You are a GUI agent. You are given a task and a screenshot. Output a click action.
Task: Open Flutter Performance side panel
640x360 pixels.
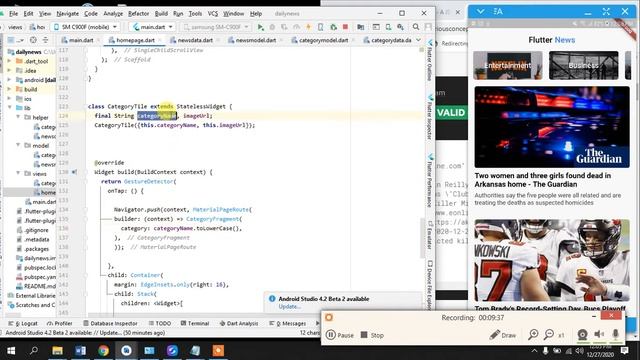[430, 181]
